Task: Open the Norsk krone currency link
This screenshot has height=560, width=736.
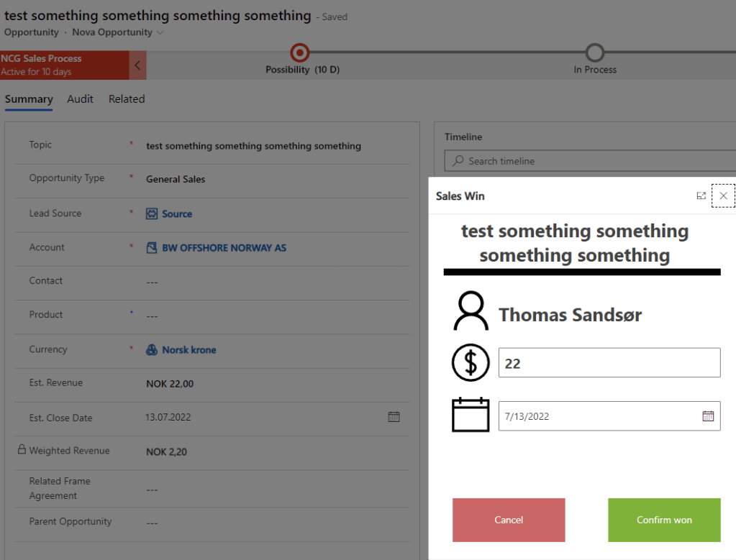Action: click(x=188, y=350)
